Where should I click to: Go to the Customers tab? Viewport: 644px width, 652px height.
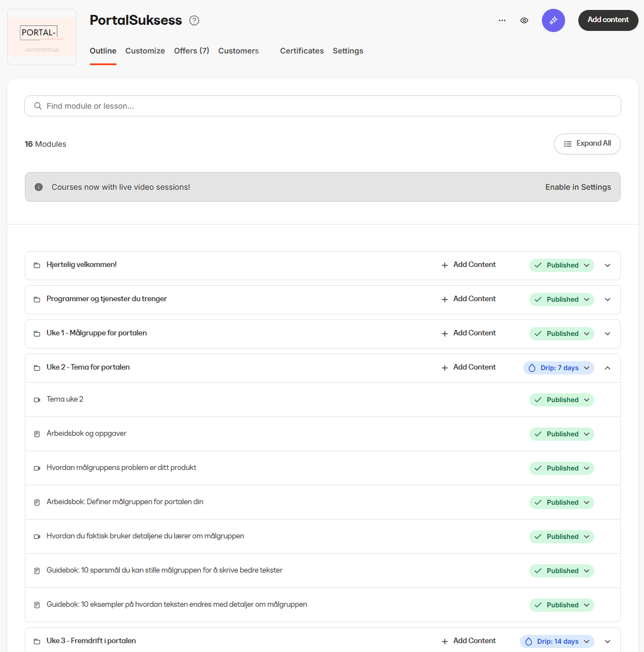[x=238, y=51]
